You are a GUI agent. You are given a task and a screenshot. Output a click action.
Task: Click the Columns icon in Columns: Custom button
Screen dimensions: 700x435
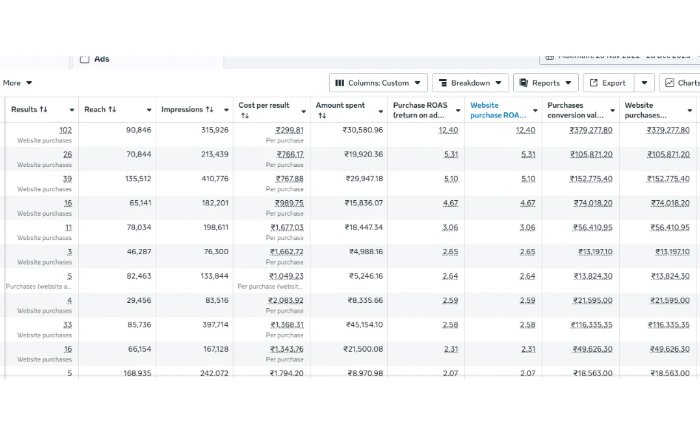tap(340, 83)
